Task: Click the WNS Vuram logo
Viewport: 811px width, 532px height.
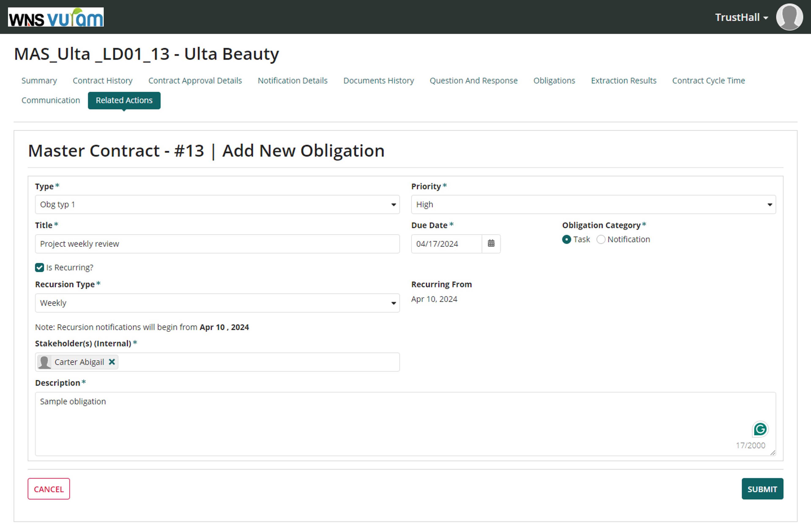Action: pos(56,17)
